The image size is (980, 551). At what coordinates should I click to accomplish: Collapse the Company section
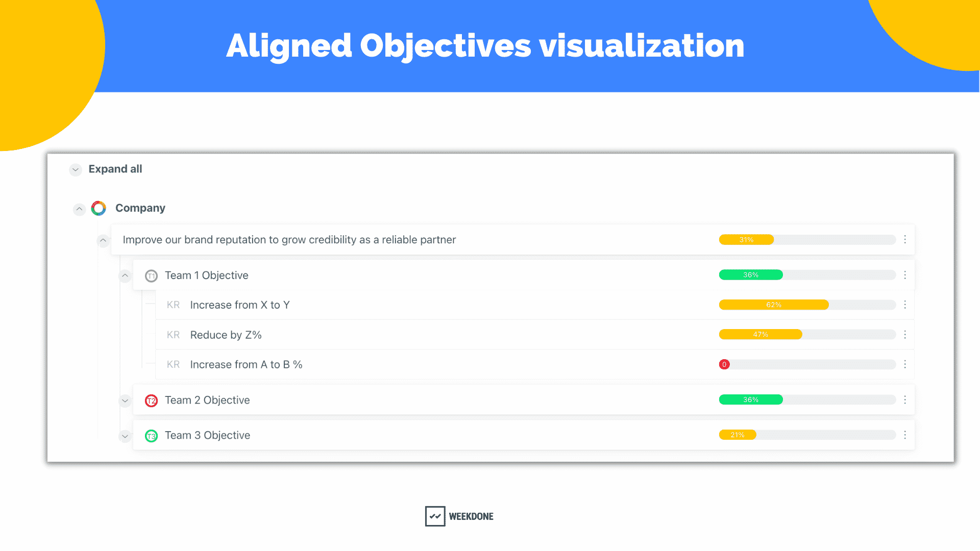click(x=79, y=209)
